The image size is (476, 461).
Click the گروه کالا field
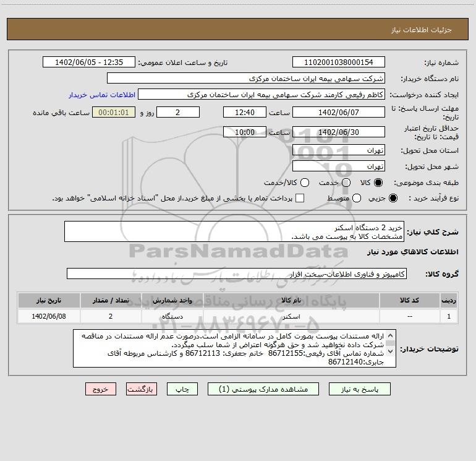237,274
